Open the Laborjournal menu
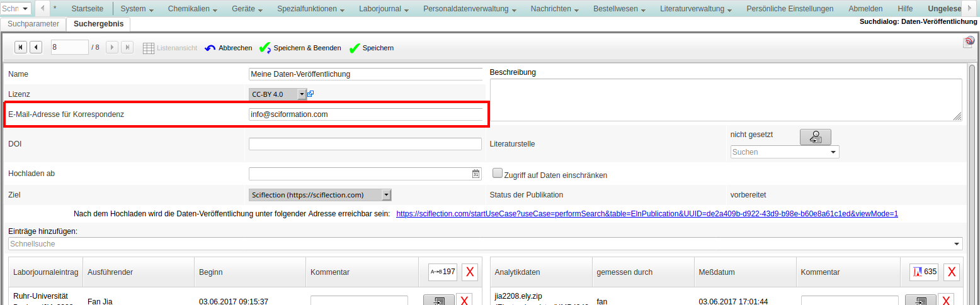980x305 pixels. coord(384,9)
